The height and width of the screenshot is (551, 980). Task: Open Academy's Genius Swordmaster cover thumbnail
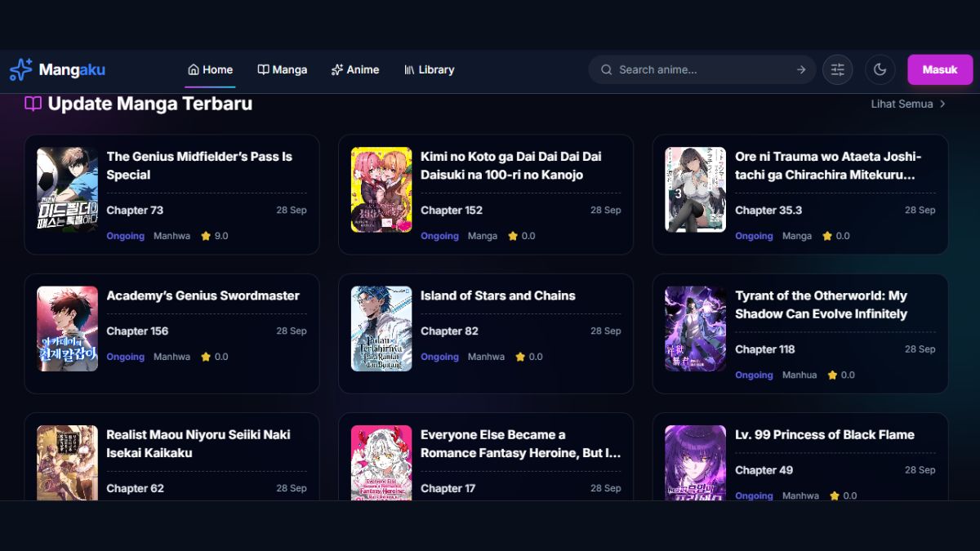(67, 329)
